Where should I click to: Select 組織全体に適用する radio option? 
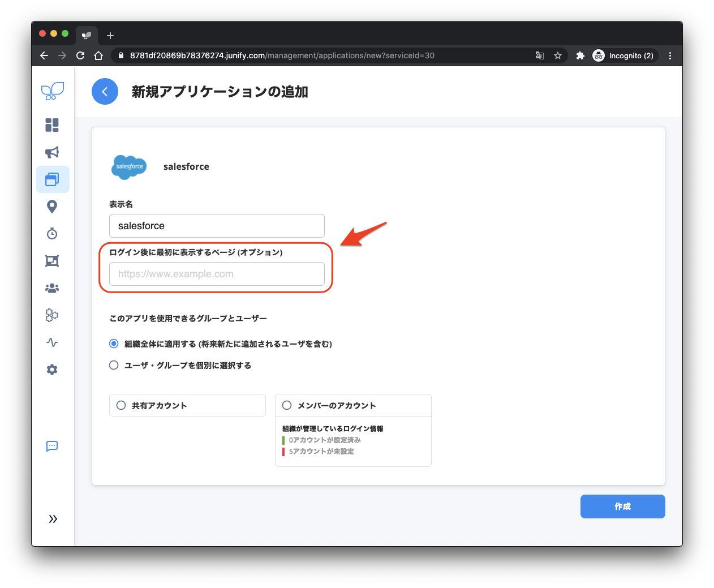click(x=114, y=344)
